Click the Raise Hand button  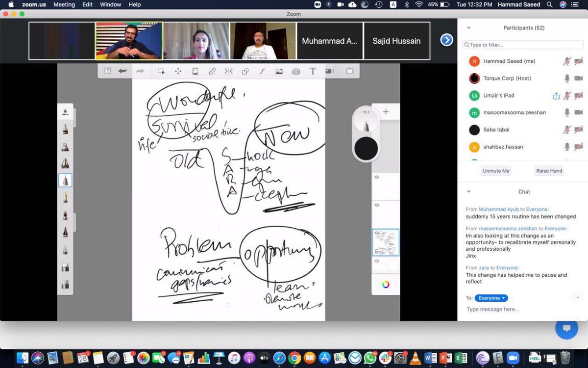[549, 171]
